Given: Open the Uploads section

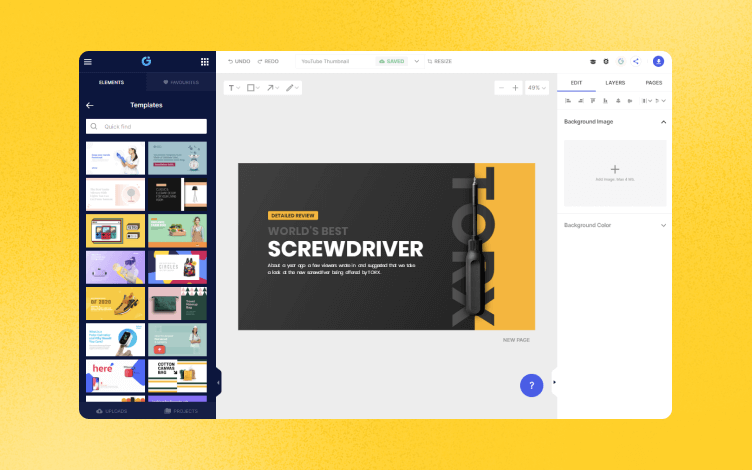Looking at the screenshot, I should [112, 411].
